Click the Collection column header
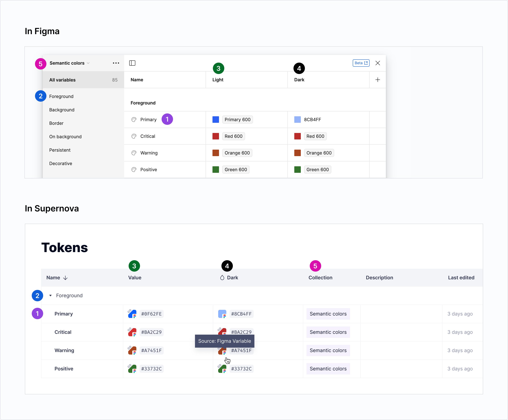Image resolution: width=508 pixels, height=420 pixels. tap(320, 278)
